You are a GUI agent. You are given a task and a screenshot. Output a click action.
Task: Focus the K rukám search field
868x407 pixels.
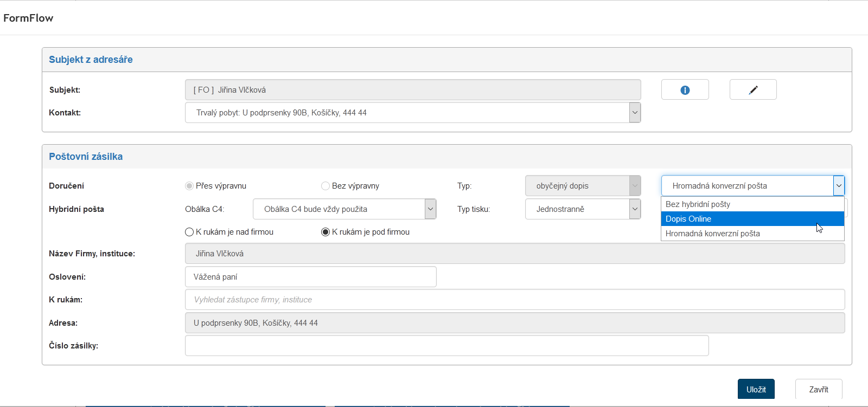click(514, 300)
